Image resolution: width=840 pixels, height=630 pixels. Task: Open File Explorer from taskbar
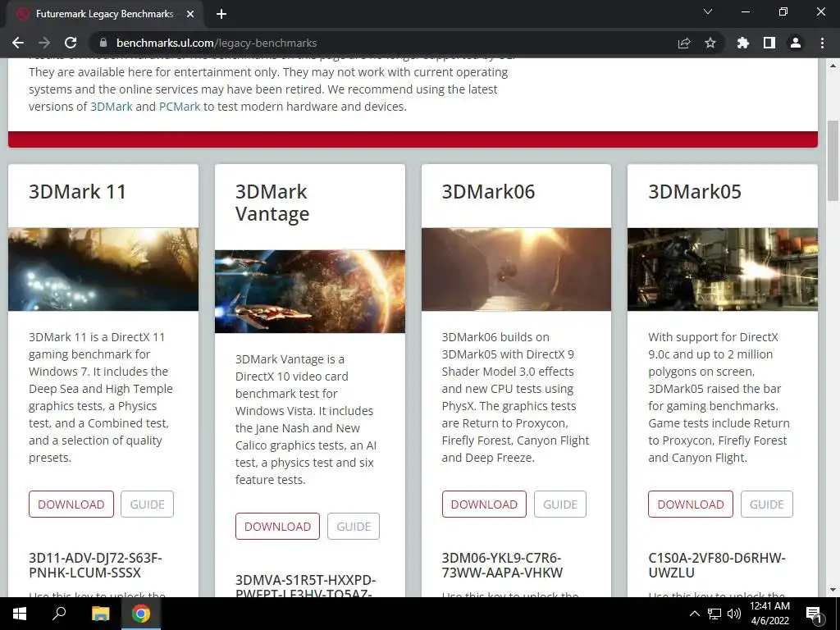pyautogui.click(x=100, y=614)
